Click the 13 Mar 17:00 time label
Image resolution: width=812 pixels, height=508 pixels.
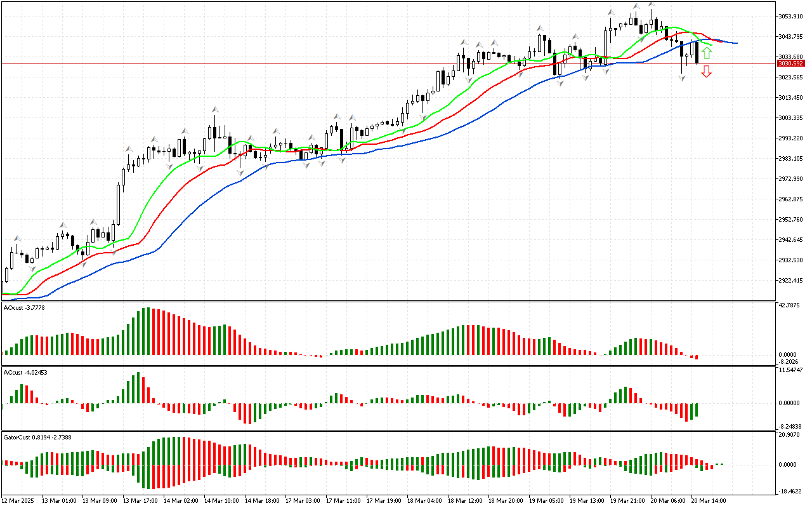tap(141, 500)
